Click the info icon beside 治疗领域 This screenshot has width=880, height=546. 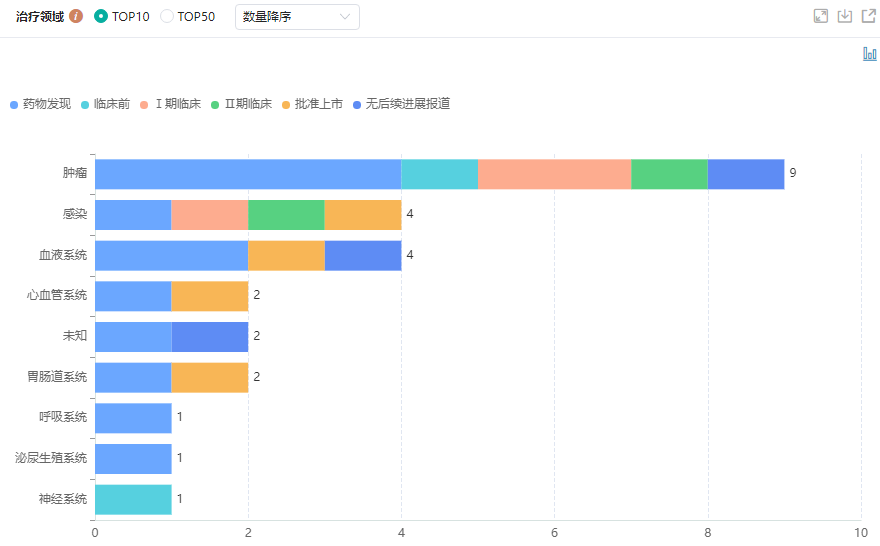(76, 16)
